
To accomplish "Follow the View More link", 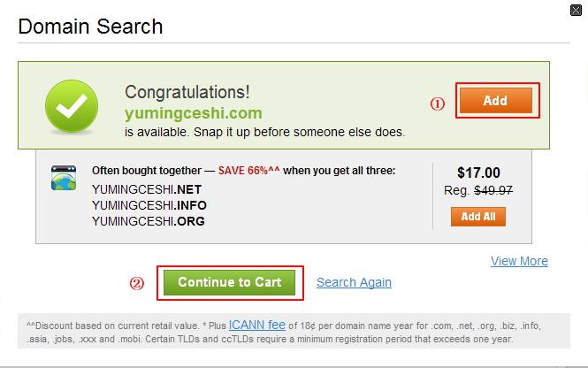I will point(519,261).
